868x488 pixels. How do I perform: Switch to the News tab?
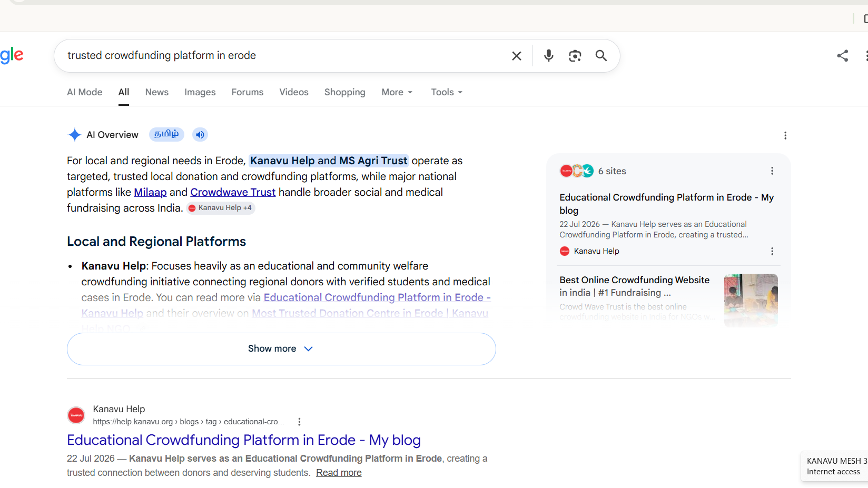click(157, 92)
